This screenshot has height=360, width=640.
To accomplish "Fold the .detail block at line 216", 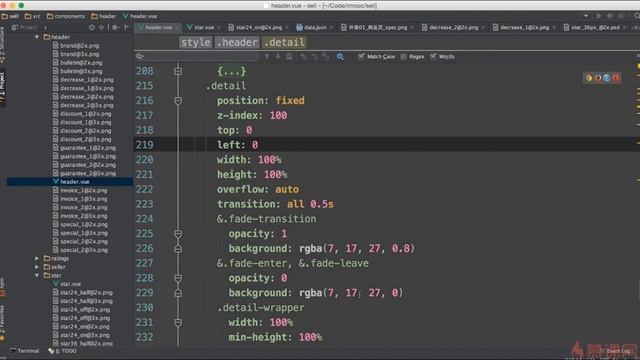I will pyautogui.click(x=178, y=100).
